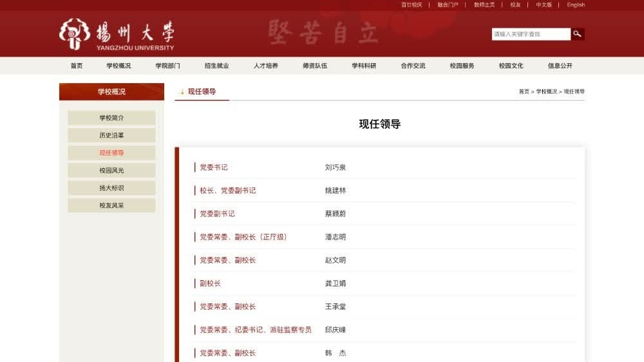
Task: Click the 学校概况 sidebar header
Action: [x=111, y=91]
